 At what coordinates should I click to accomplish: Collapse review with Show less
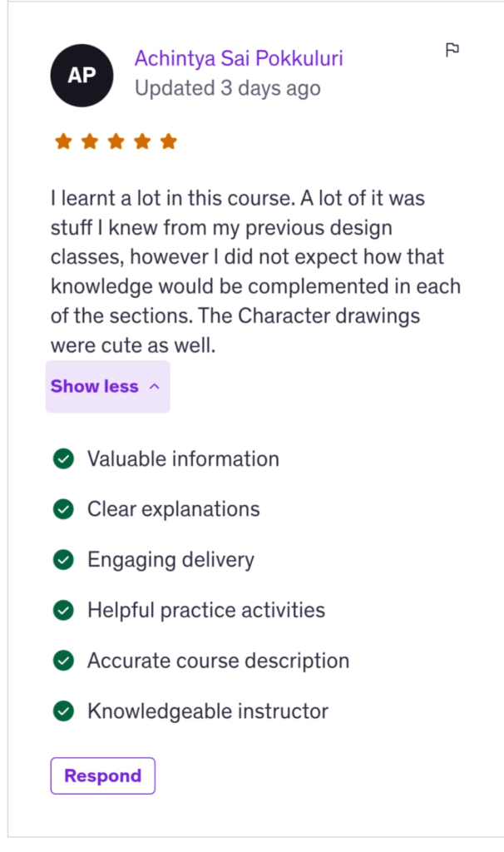[x=95, y=386]
